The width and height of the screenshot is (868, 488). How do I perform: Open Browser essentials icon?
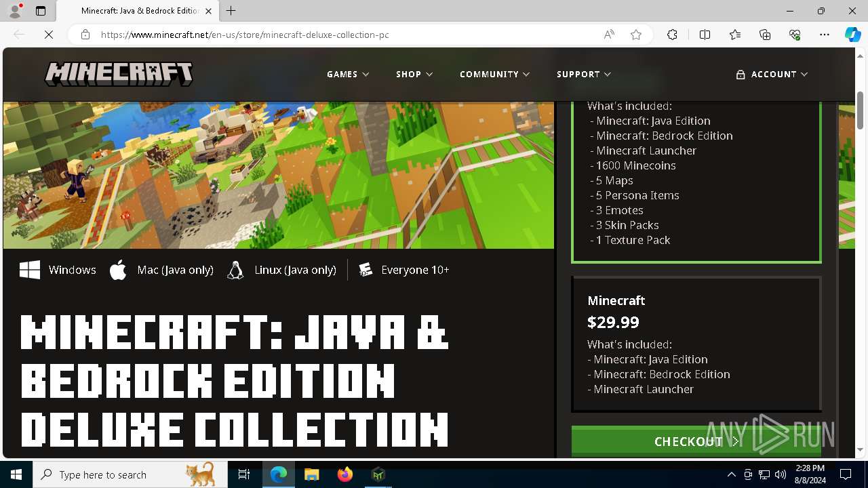coord(795,35)
